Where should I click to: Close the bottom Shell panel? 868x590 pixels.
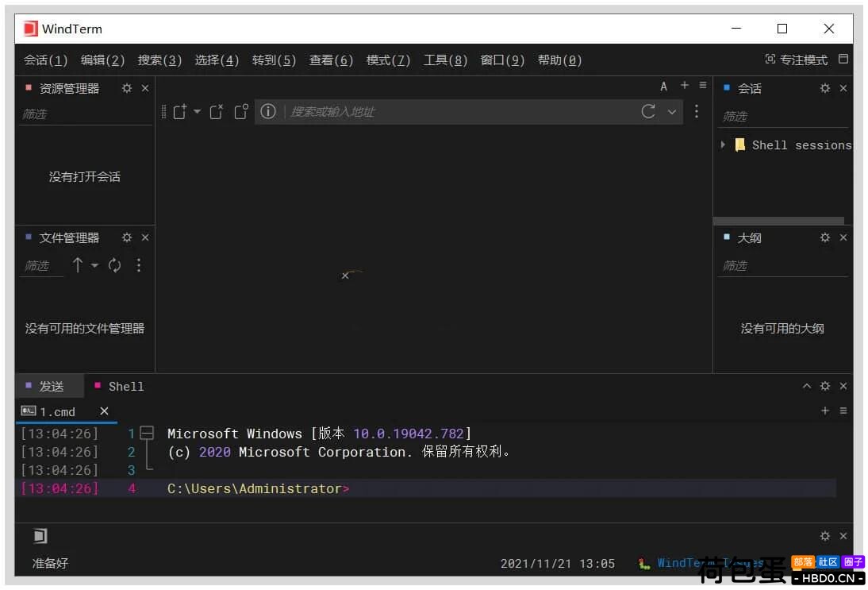(x=843, y=386)
